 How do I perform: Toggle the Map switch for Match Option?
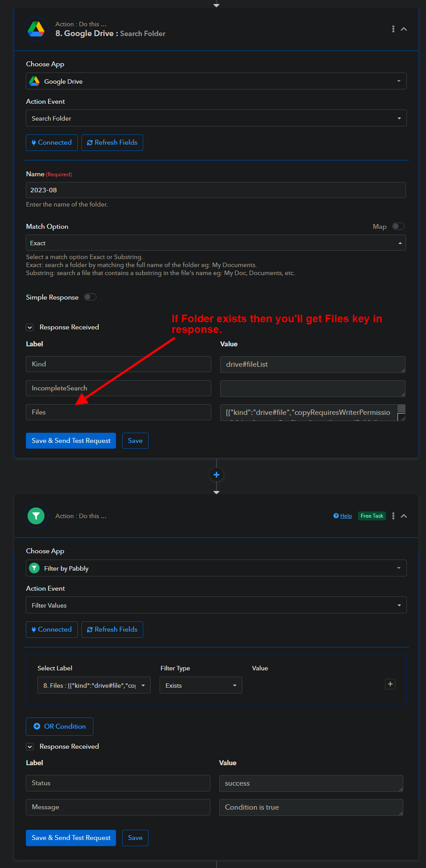click(x=398, y=226)
